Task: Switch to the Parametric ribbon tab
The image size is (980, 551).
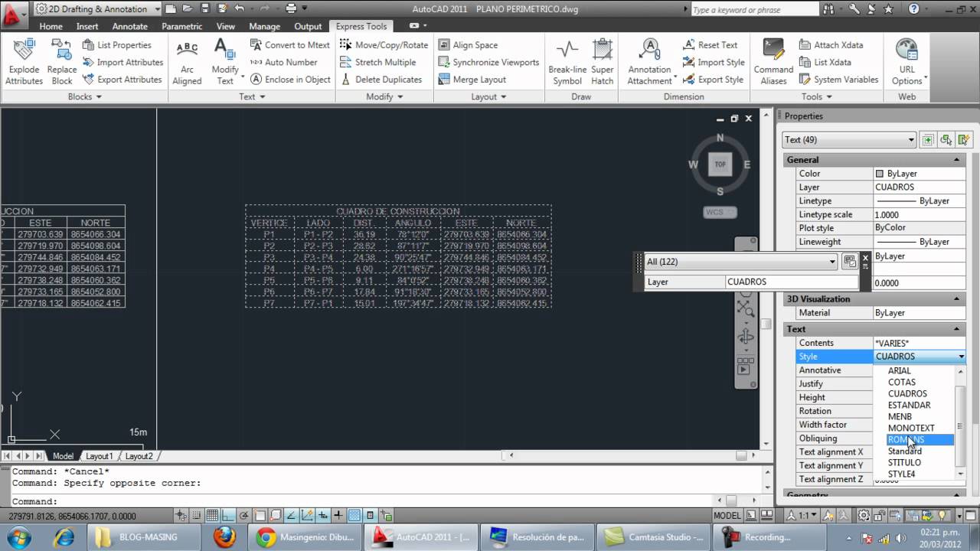Action: (181, 25)
